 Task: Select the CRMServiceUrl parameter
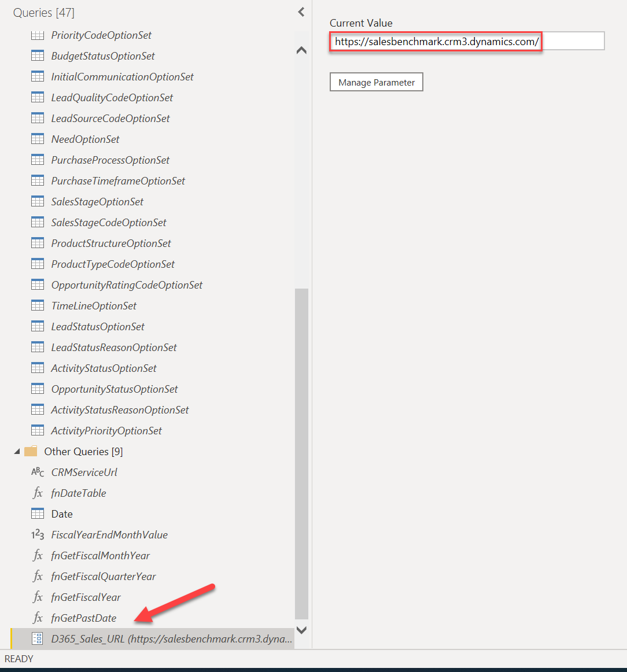[x=84, y=472]
